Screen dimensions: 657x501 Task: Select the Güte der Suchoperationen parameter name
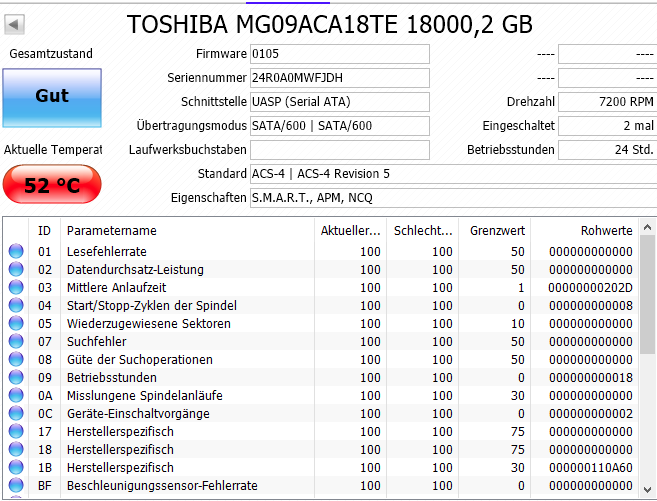click(x=140, y=359)
